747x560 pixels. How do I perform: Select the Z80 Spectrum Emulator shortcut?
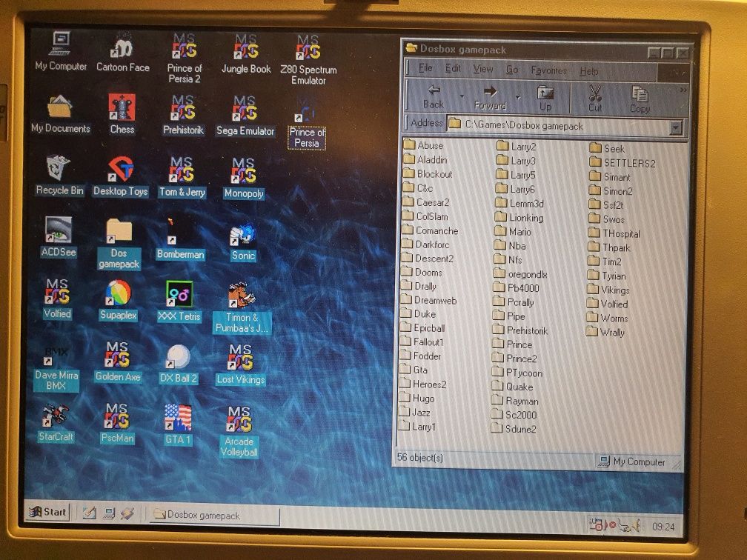tap(308, 59)
